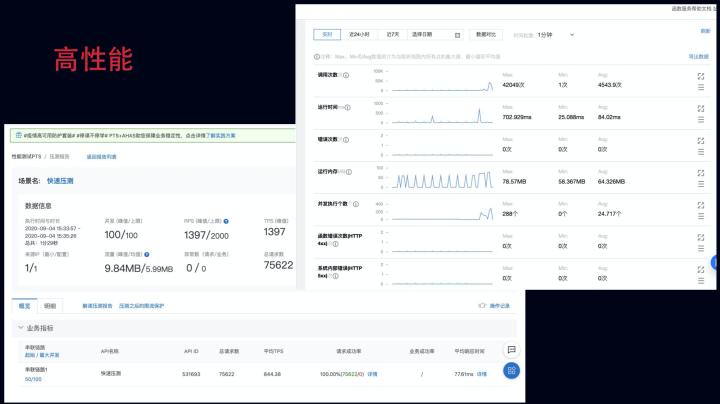
Task: Show info tooltip beside 并发执行个数 label
Action: [x=356, y=204]
